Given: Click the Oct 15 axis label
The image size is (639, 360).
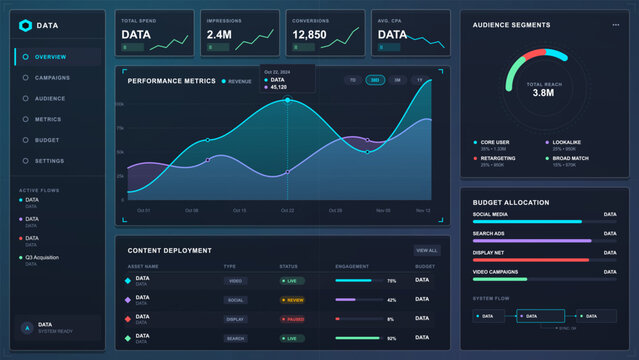Looking at the screenshot, I should click(240, 210).
